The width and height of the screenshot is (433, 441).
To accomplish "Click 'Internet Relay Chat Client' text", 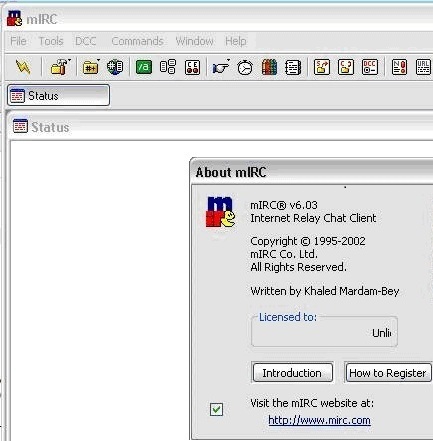I will (313, 218).
